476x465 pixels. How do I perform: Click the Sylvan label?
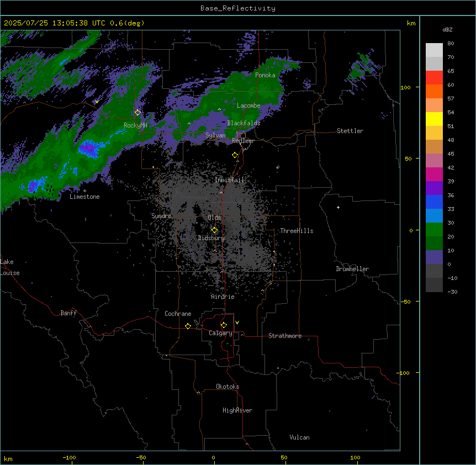[215, 135]
